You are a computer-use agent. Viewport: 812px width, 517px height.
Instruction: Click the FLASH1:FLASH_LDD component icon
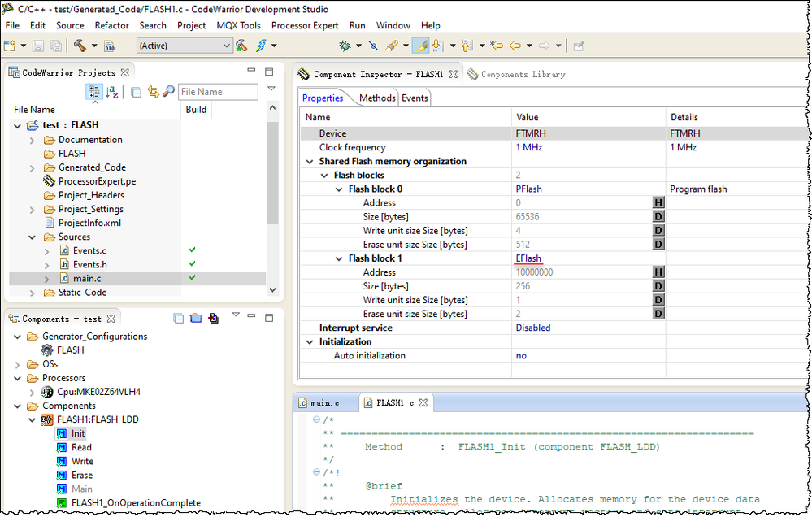coord(47,420)
